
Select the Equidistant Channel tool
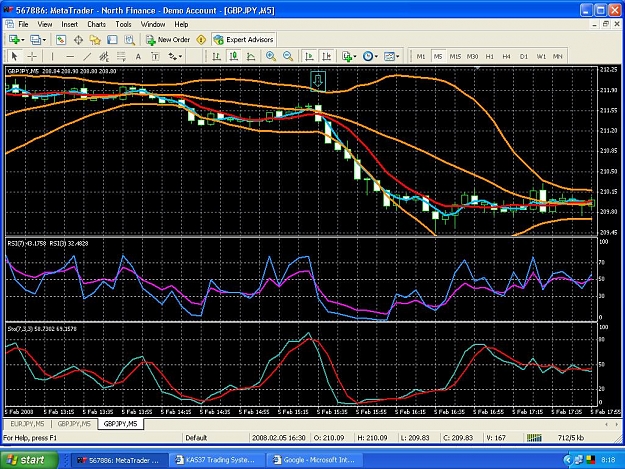pos(104,57)
